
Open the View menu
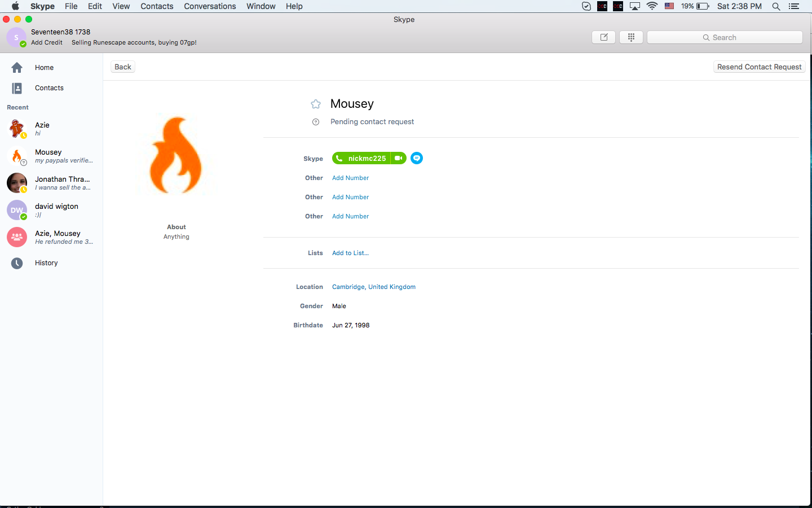[x=121, y=6]
